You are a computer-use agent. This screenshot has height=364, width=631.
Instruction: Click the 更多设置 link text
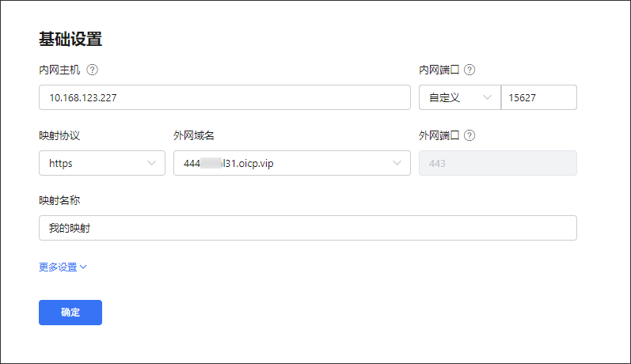click(58, 267)
